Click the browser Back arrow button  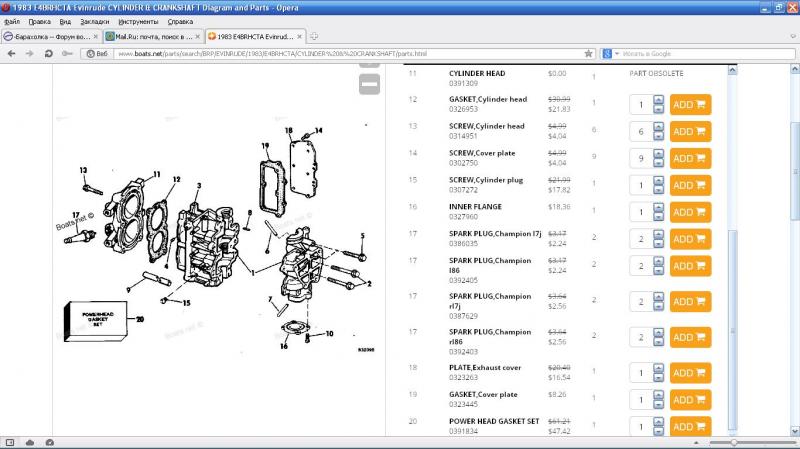[12, 53]
